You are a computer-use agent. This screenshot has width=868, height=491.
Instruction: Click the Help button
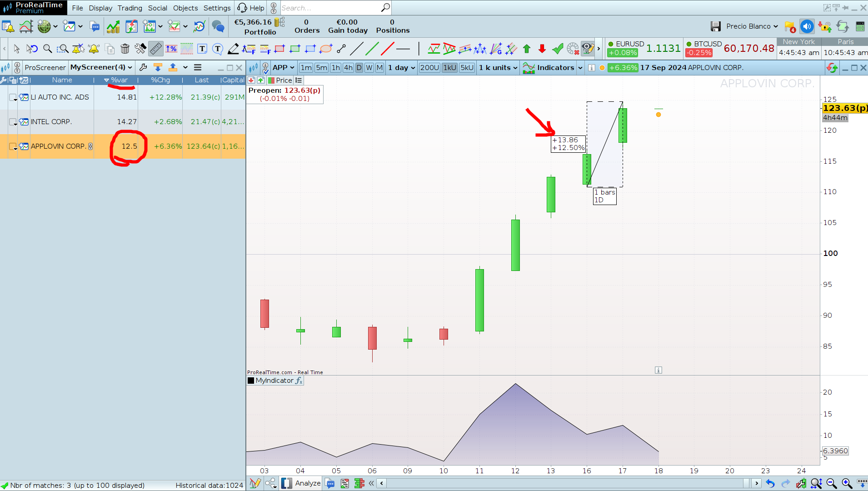click(251, 8)
